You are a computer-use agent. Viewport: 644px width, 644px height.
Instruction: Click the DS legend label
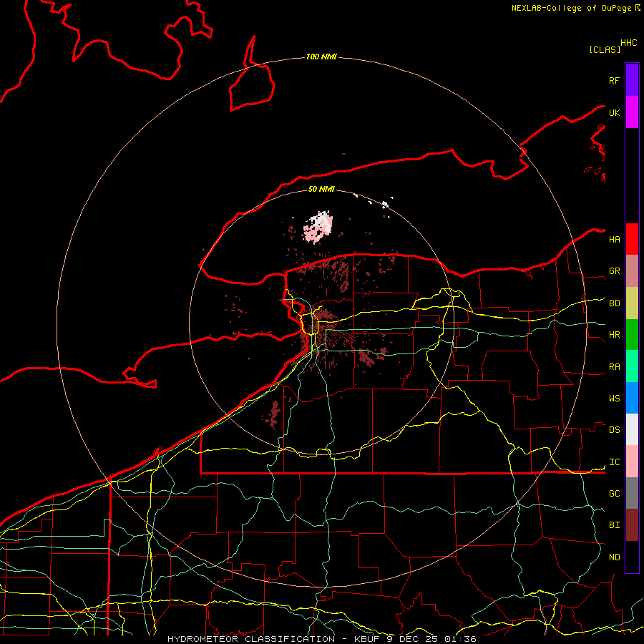(614, 430)
